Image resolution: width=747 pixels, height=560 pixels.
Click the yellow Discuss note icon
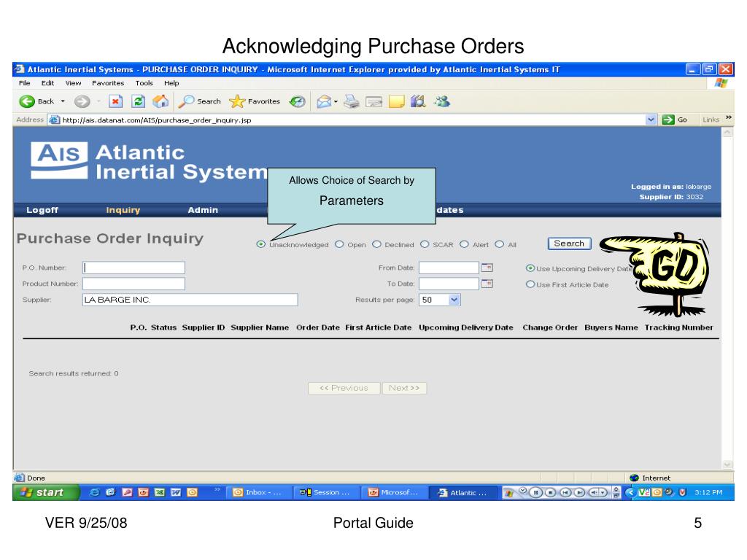pyautogui.click(x=396, y=101)
